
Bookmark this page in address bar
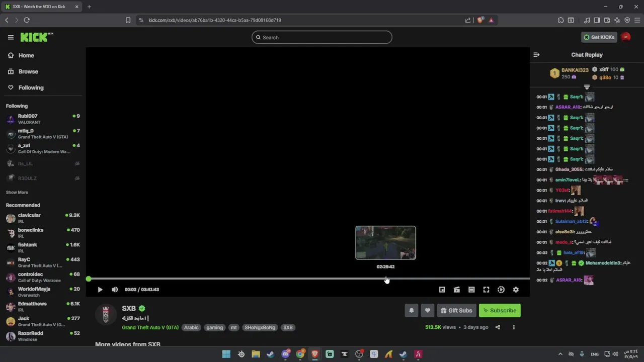point(128,20)
